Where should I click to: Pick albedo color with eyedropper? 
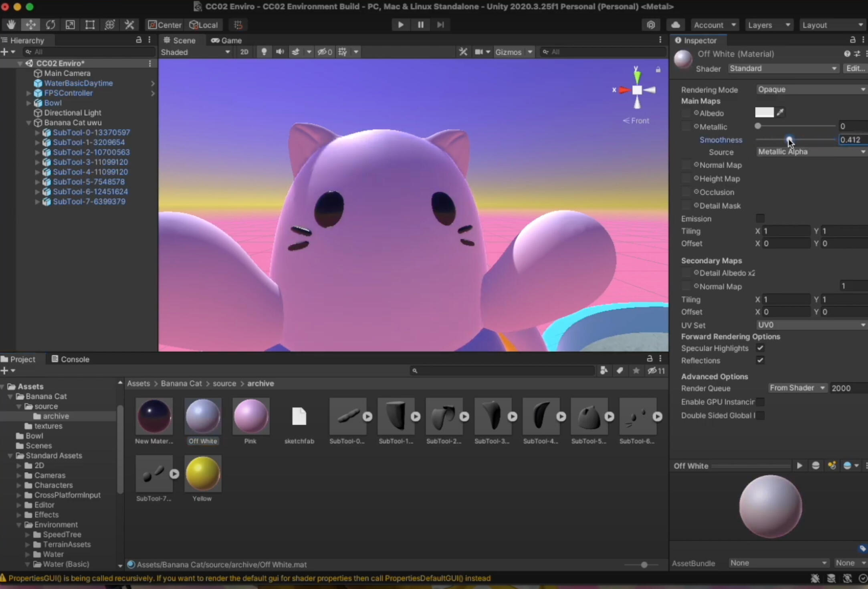[x=780, y=113]
